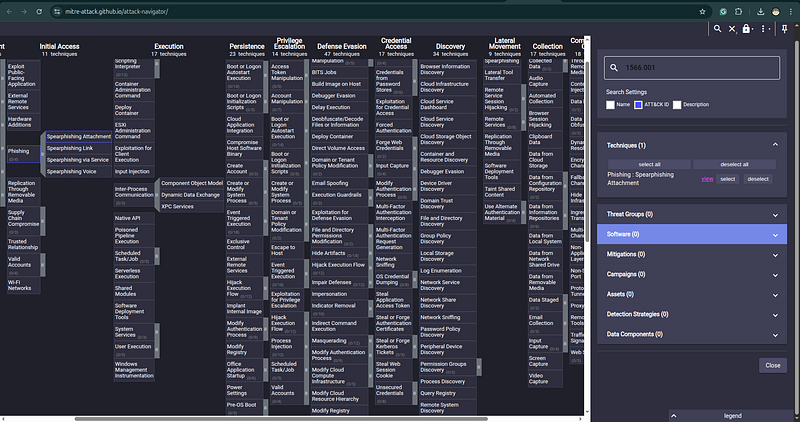This screenshot has width=800, height=422.
Task: Click the 'select all' techniques button
Action: tap(649, 164)
